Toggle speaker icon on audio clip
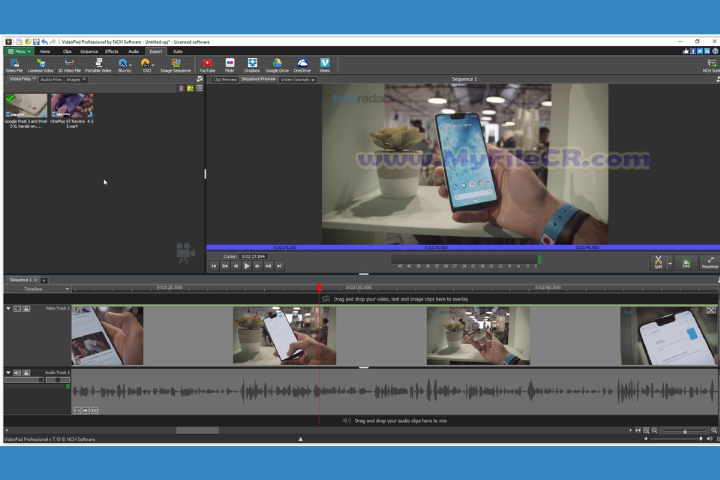Viewport: 720px width, 480px height. point(86,410)
